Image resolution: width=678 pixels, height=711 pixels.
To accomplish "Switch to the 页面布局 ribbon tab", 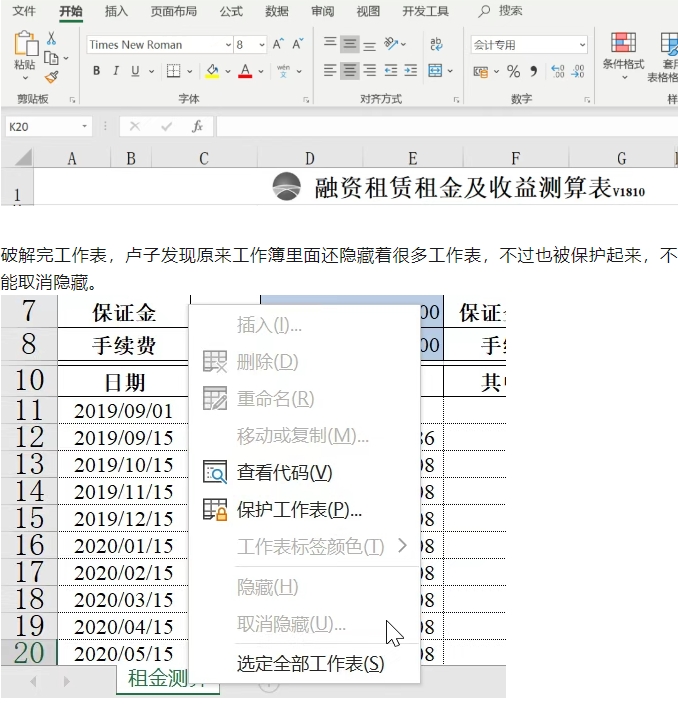I will point(173,11).
